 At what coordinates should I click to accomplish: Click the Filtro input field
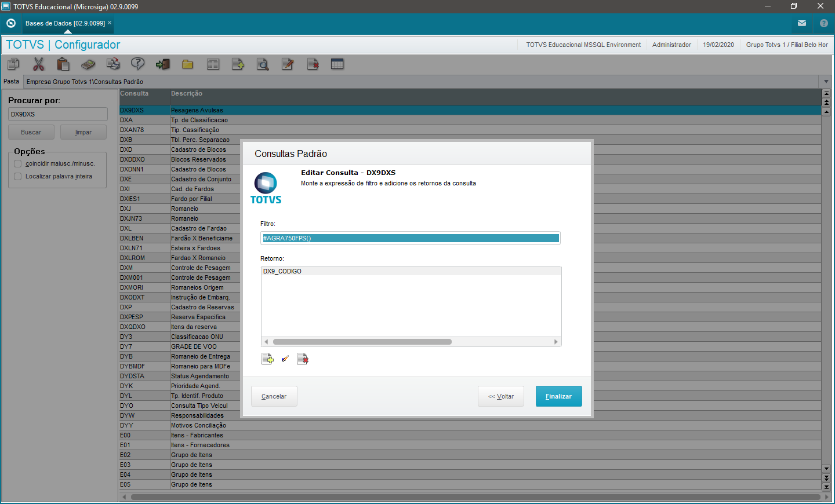tap(411, 238)
